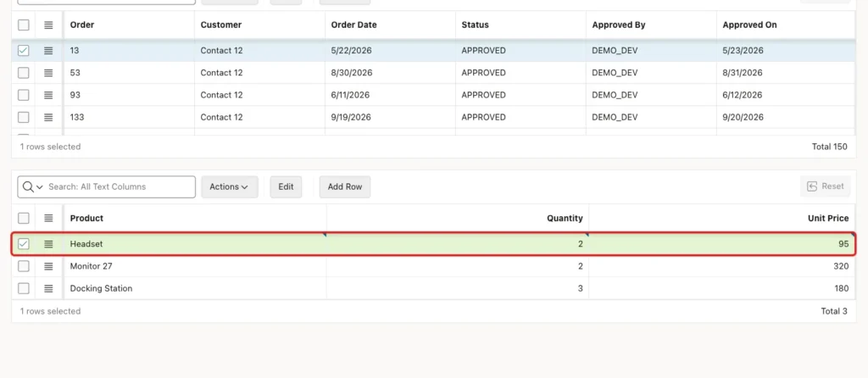Click the Edit button
Viewport: 868px width, 378px height.
(286, 186)
